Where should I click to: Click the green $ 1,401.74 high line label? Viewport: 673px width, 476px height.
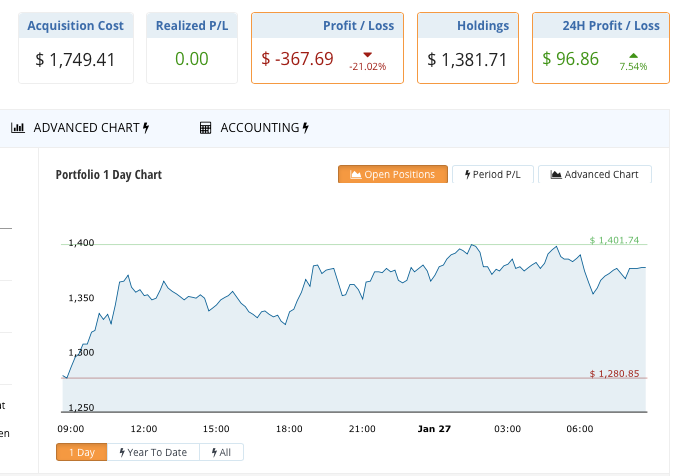[614, 240]
